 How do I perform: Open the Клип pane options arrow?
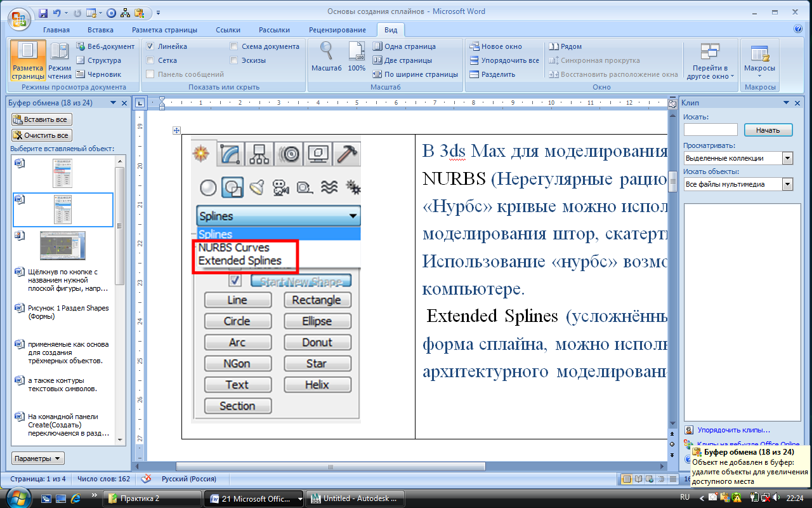pyautogui.click(x=788, y=102)
